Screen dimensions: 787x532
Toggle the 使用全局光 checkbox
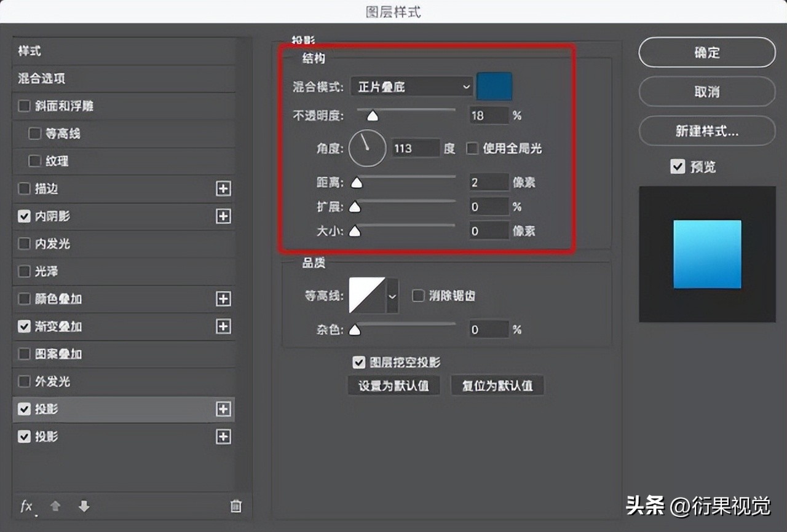(472, 148)
